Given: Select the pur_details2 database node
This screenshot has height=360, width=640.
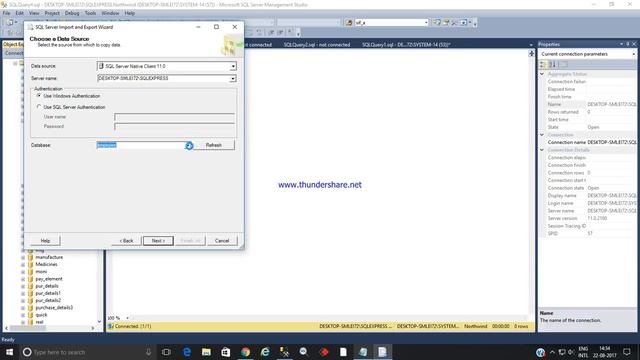Looking at the screenshot, I should coord(48,300).
